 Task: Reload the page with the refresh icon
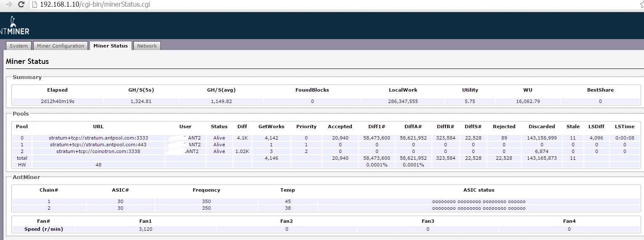coord(21,5)
